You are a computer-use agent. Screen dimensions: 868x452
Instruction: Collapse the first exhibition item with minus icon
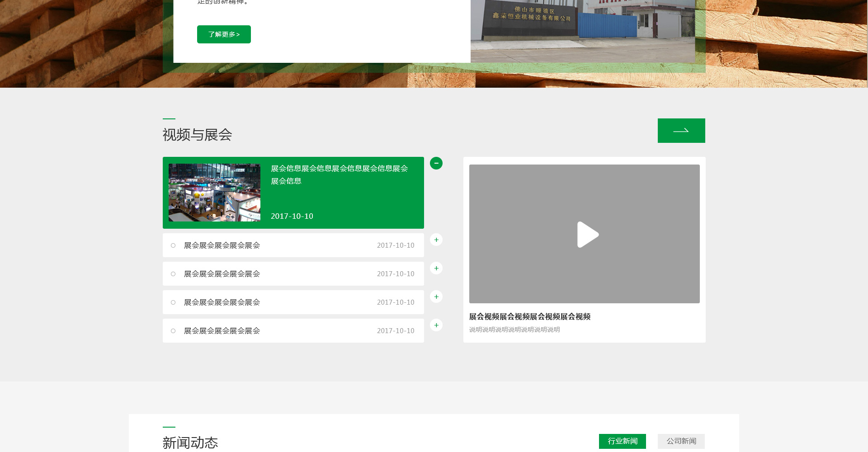point(436,163)
